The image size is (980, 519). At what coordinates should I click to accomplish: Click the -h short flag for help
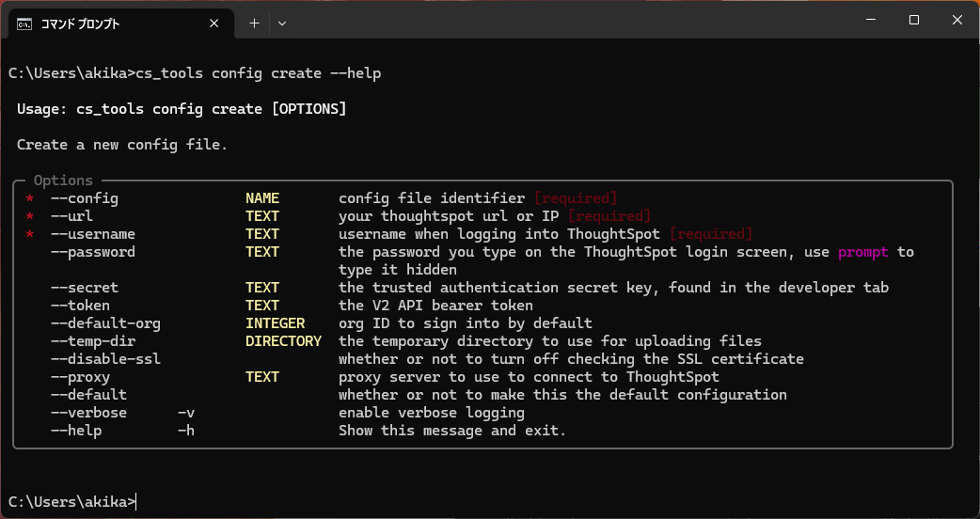tap(185, 431)
